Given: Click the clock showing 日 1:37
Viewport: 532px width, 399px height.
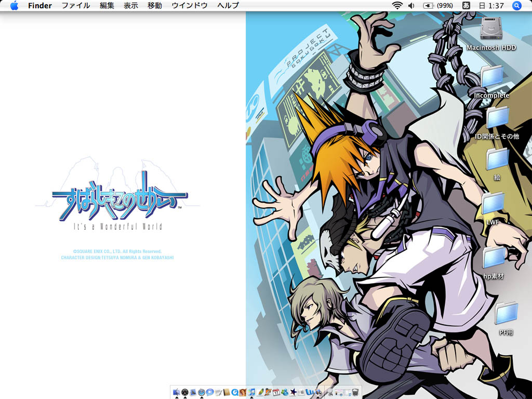Looking at the screenshot, I should pos(491,5).
